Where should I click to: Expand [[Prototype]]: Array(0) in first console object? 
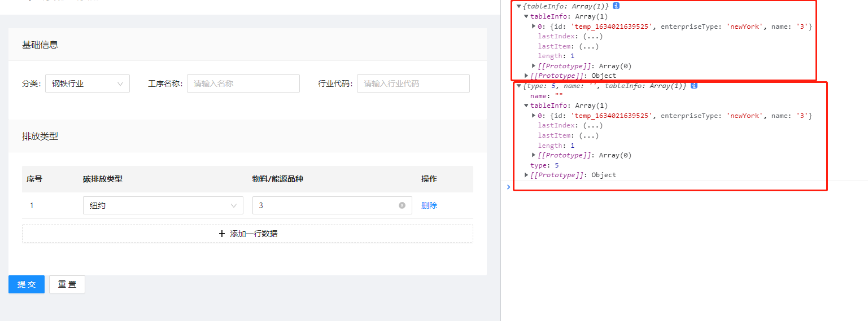[x=534, y=65]
